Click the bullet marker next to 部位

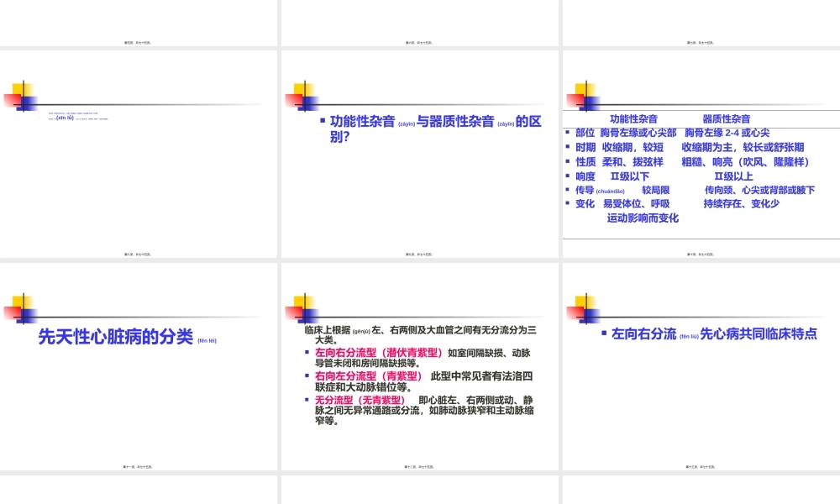pos(568,131)
